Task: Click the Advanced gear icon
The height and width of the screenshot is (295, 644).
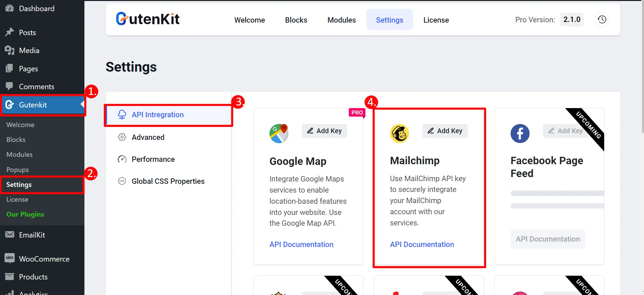Action: (122, 137)
